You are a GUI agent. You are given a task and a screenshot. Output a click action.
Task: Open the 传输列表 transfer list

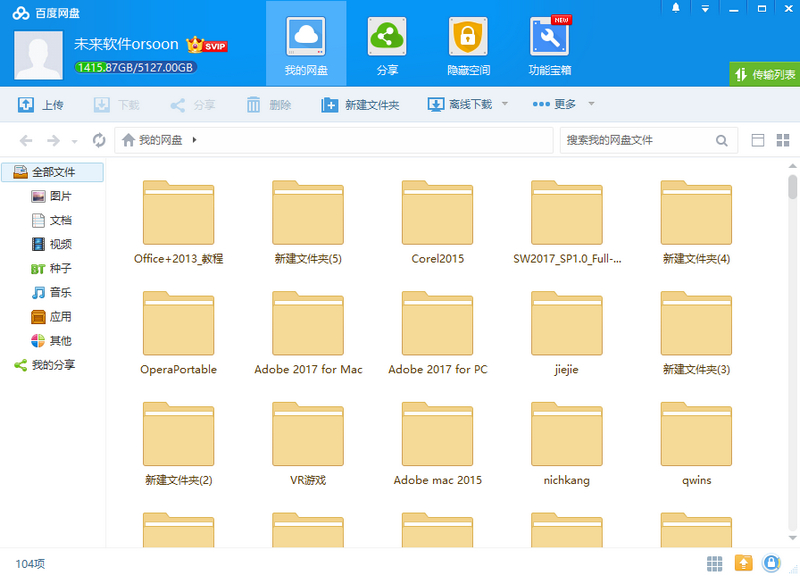pyautogui.click(x=765, y=74)
